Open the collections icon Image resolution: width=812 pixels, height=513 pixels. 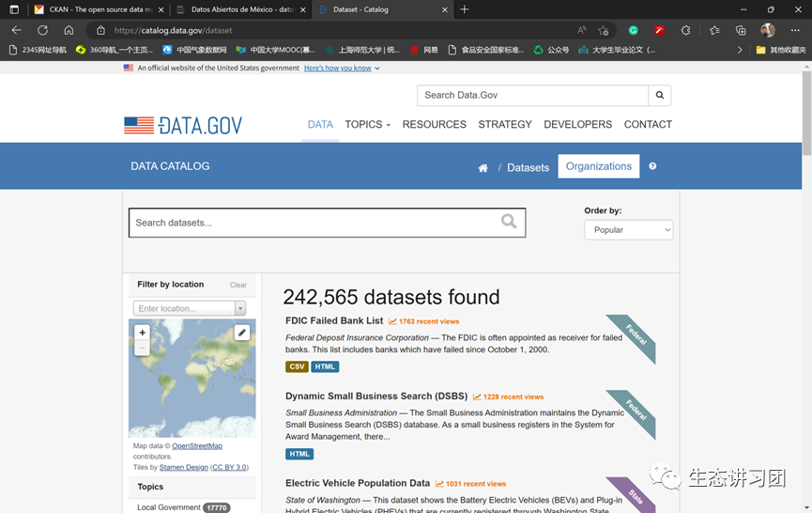(741, 31)
